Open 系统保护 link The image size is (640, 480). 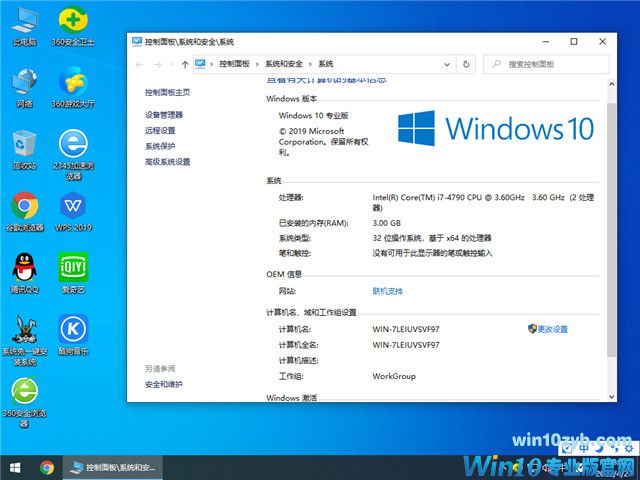pos(160,146)
